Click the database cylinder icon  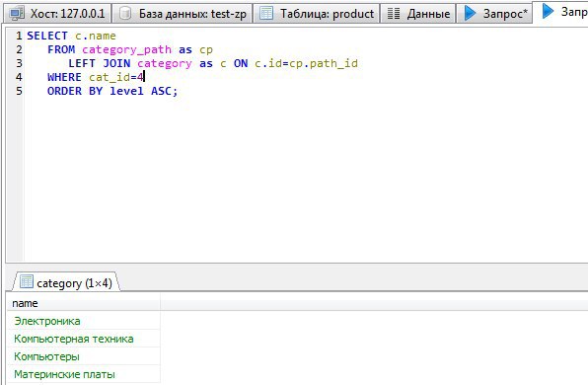[x=125, y=14]
